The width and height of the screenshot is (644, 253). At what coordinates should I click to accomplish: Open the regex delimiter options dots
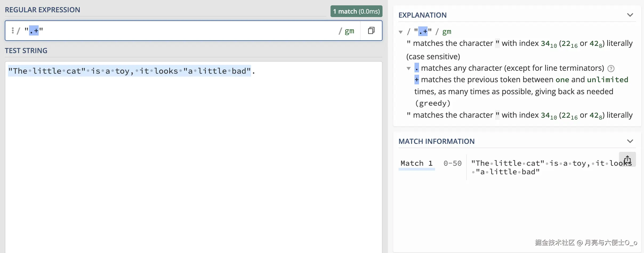[13, 30]
